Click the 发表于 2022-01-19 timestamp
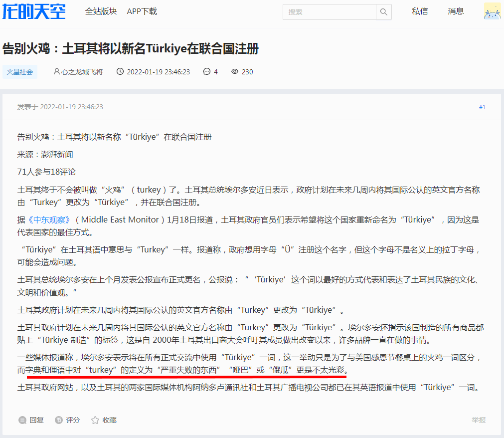 coord(60,107)
